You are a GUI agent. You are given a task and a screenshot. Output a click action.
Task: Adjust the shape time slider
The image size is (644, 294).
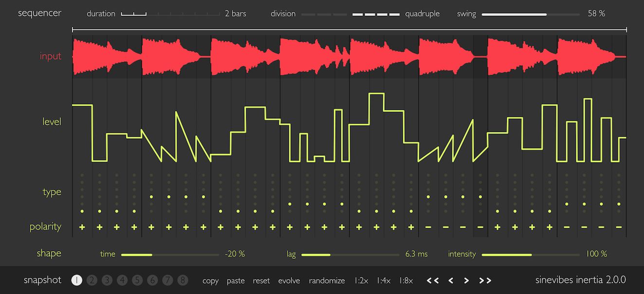click(170, 254)
